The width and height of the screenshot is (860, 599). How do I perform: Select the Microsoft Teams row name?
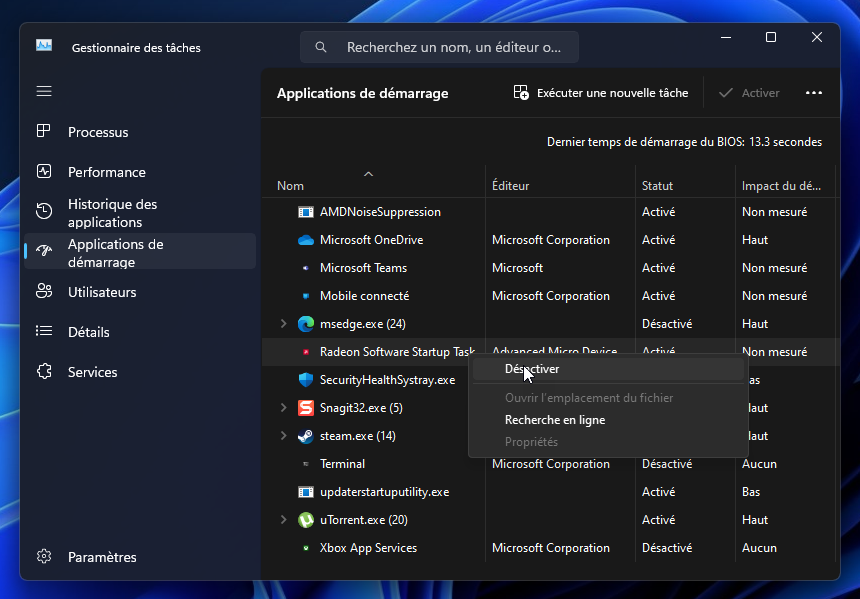click(x=363, y=268)
